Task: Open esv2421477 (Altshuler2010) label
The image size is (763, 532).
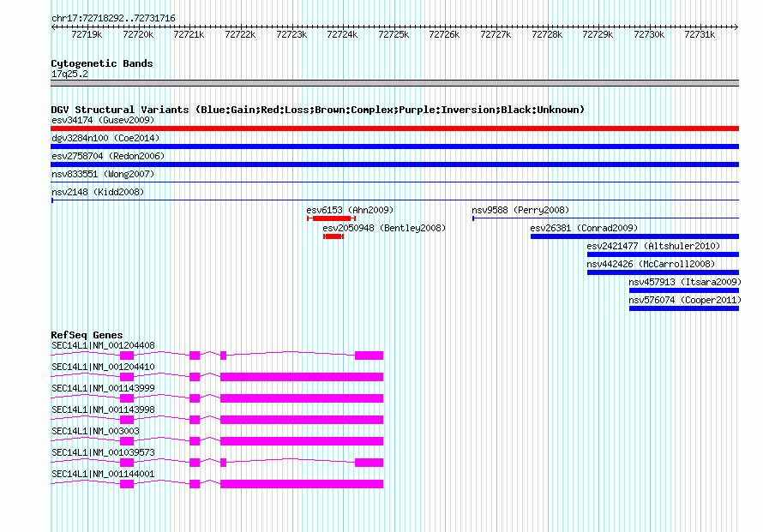Action: coord(653,246)
